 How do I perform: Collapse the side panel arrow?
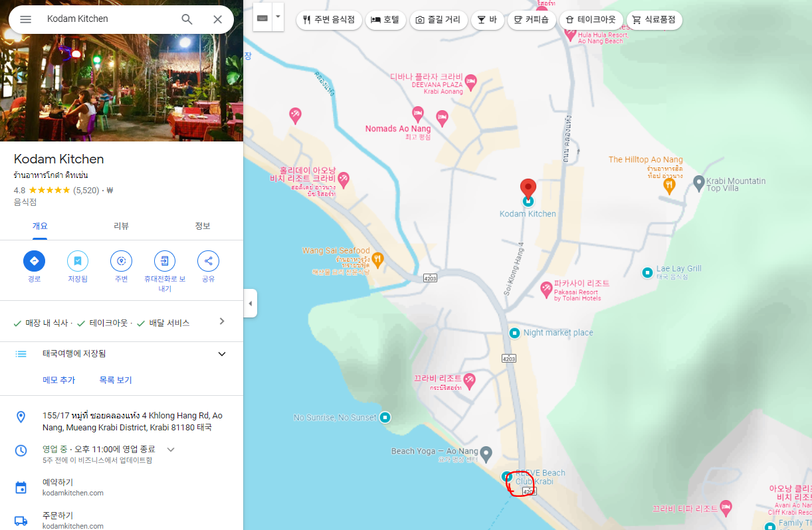click(x=250, y=304)
